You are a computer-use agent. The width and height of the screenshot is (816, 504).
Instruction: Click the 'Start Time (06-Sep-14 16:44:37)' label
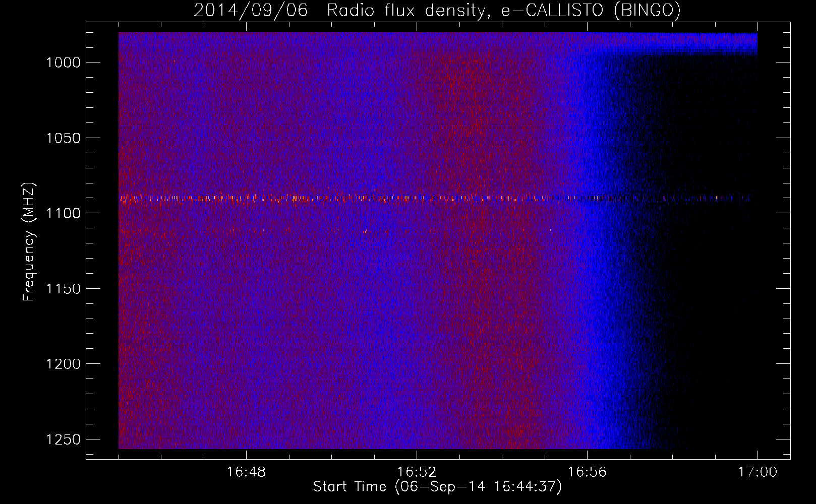coord(437,487)
